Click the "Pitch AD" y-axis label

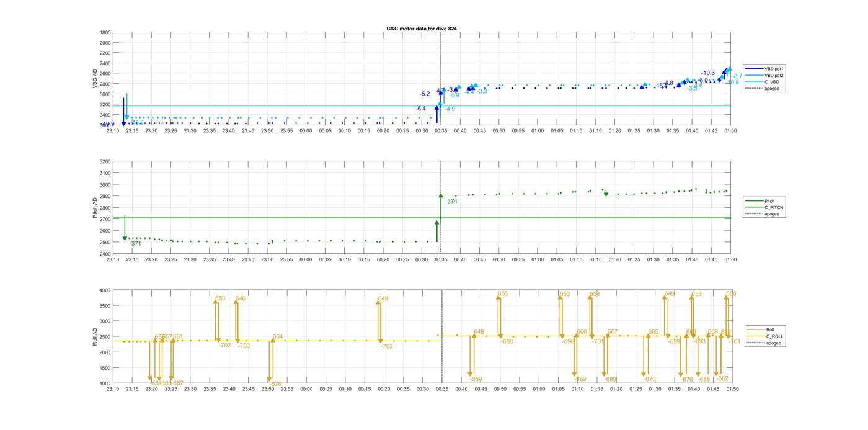tap(95, 208)
